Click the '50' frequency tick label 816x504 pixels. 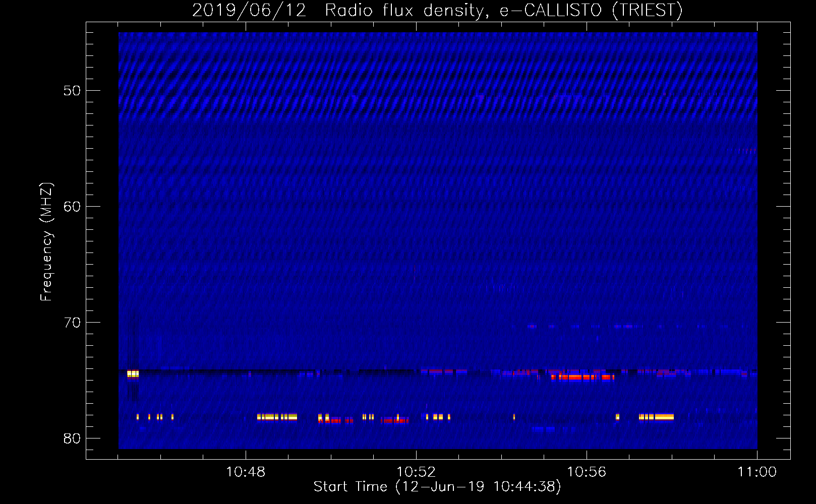72,91
